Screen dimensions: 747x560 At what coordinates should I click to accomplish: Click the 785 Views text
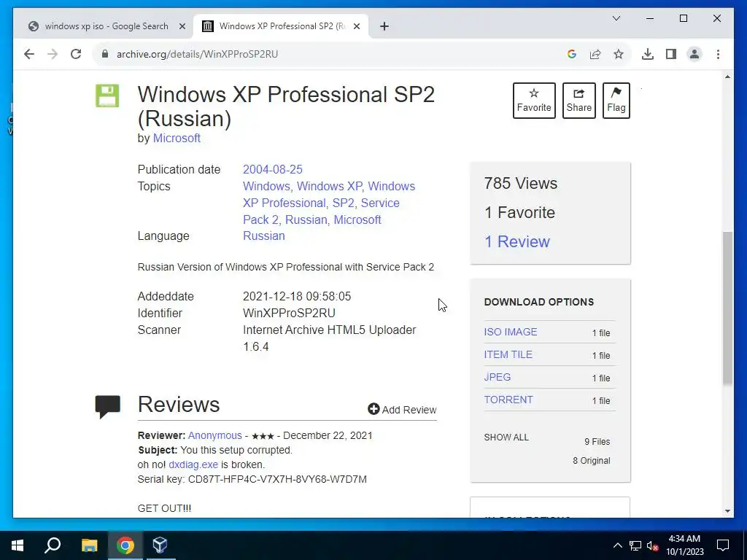pyautogui.click(x=520, y=183)
